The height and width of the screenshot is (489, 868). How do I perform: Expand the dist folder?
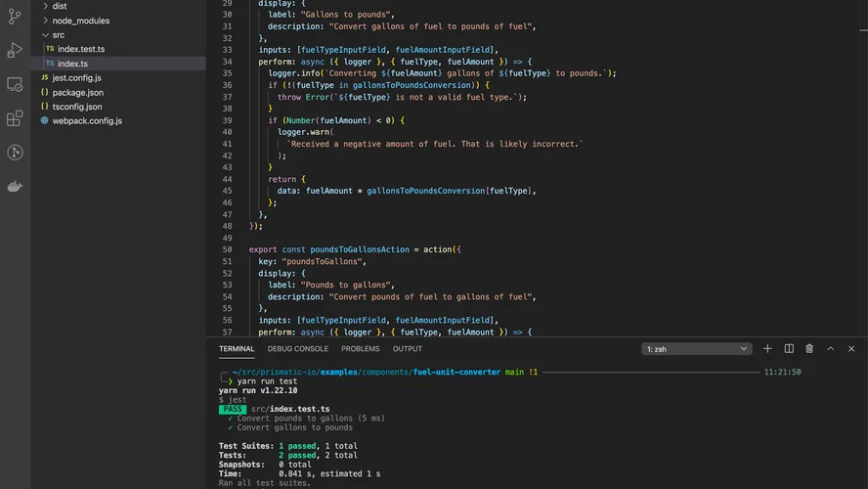pyautogui.click(x=60, y=6)
